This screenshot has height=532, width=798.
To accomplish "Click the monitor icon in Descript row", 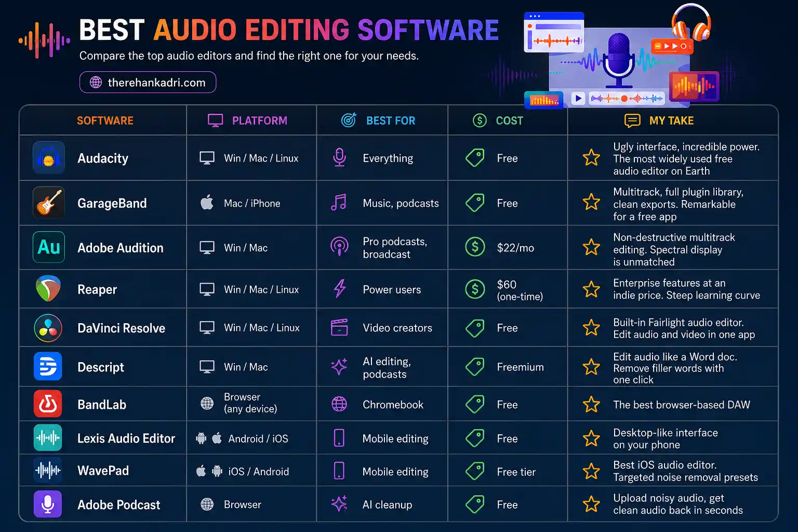I will (207, 367).
